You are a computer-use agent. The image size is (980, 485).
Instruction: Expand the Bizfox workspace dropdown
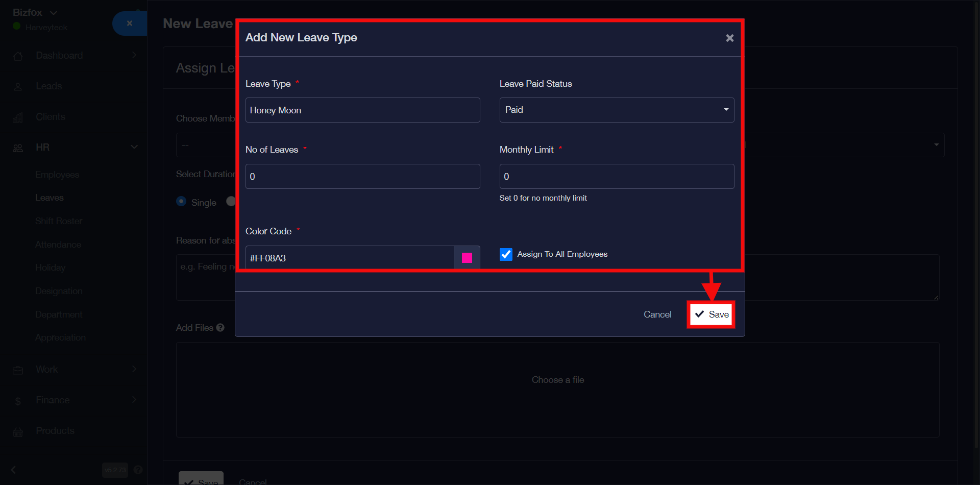54,13
